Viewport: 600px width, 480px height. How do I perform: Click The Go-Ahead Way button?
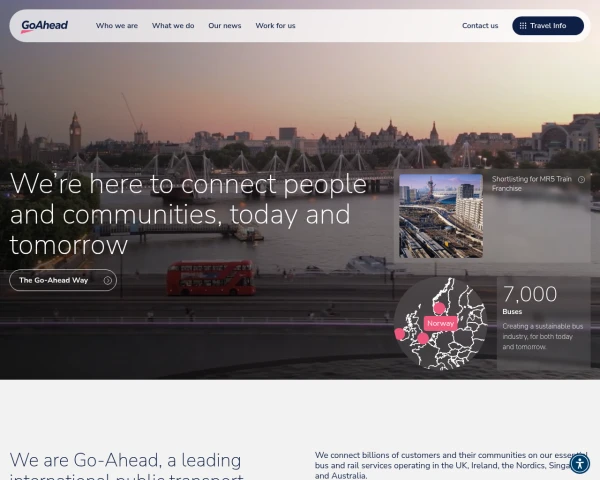63,280
